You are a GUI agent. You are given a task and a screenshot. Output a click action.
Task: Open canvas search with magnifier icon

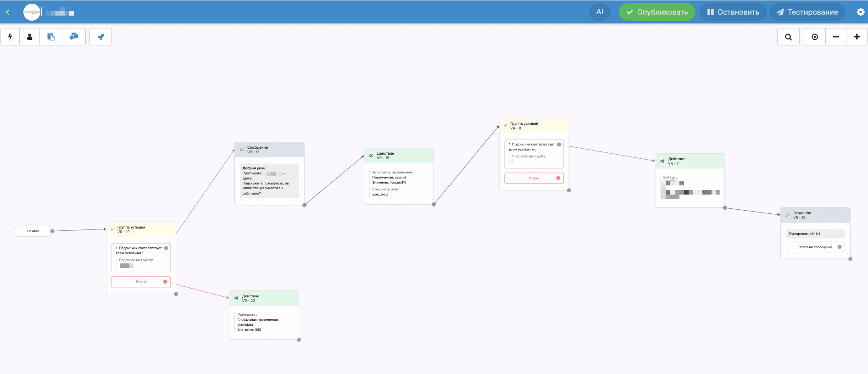pyautogui.click(x=788, y=37)
